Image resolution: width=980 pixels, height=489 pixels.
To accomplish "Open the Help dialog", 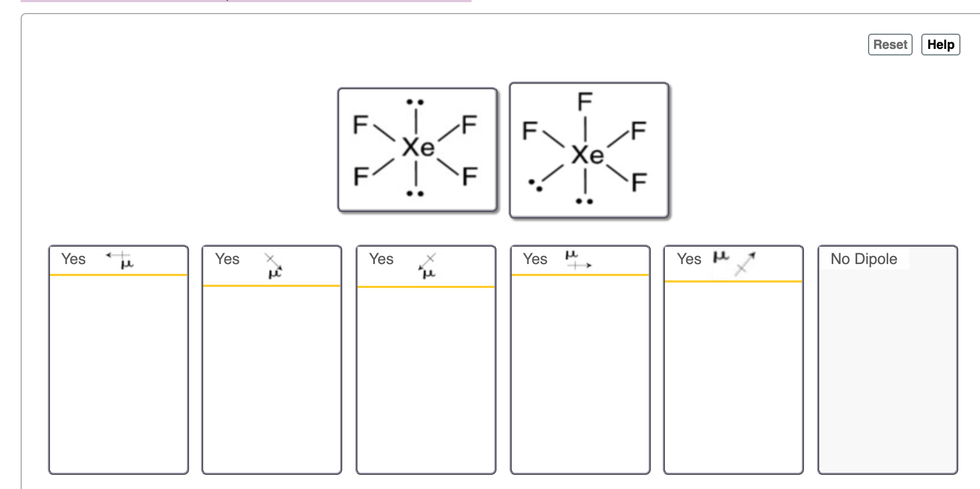I will [x=941, y=45].
